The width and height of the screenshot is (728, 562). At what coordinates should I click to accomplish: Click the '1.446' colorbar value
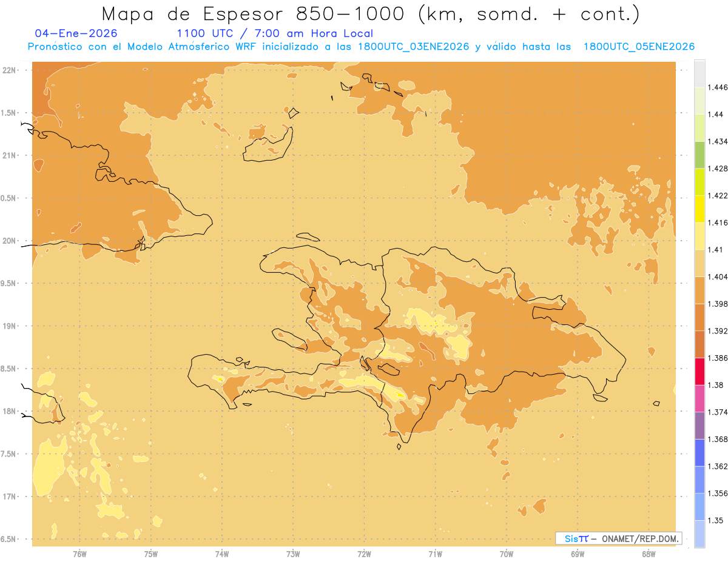[x=718, y=87]
